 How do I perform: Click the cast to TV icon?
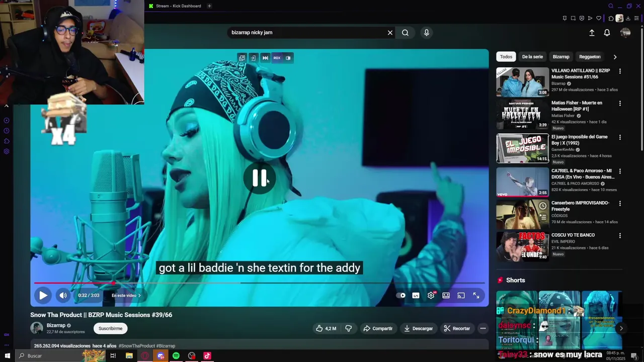(x=461, y=296)
